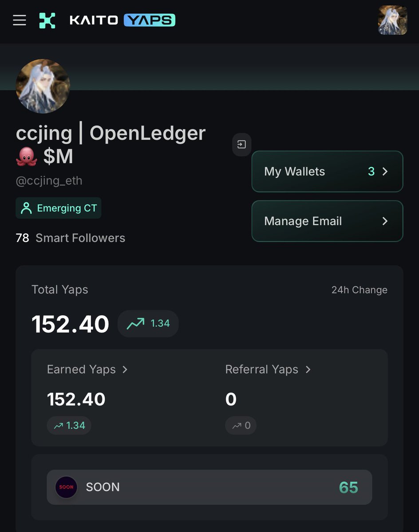The width and height of the screenshot is (419, 532).
Task: Click the logout icon beside the name
Action: tap(242, 145)
